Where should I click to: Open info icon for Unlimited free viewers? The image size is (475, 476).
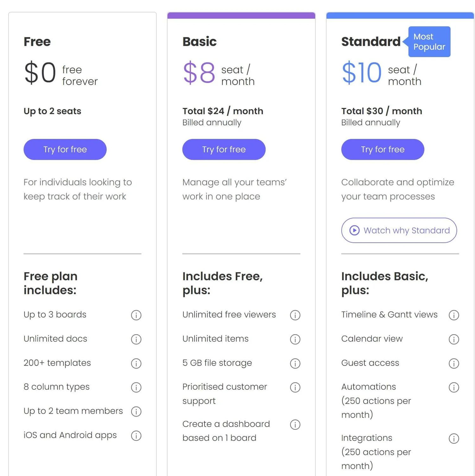(x=295, y=315)
